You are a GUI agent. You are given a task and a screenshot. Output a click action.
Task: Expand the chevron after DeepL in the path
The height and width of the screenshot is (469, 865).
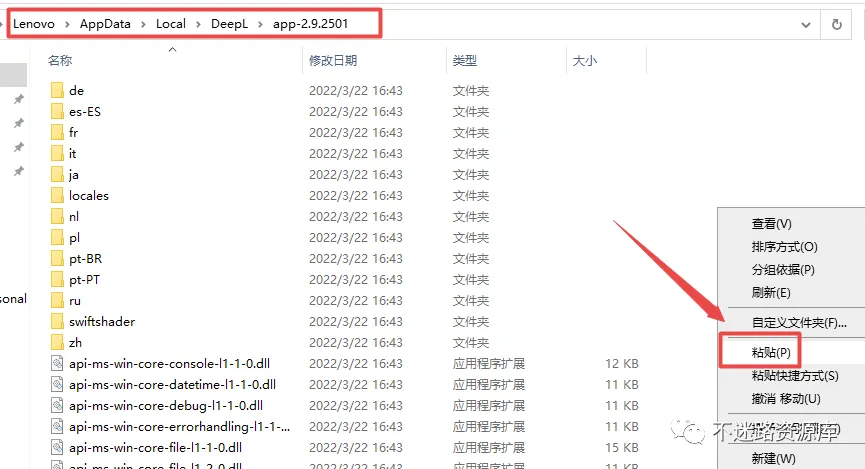point(260,24)
